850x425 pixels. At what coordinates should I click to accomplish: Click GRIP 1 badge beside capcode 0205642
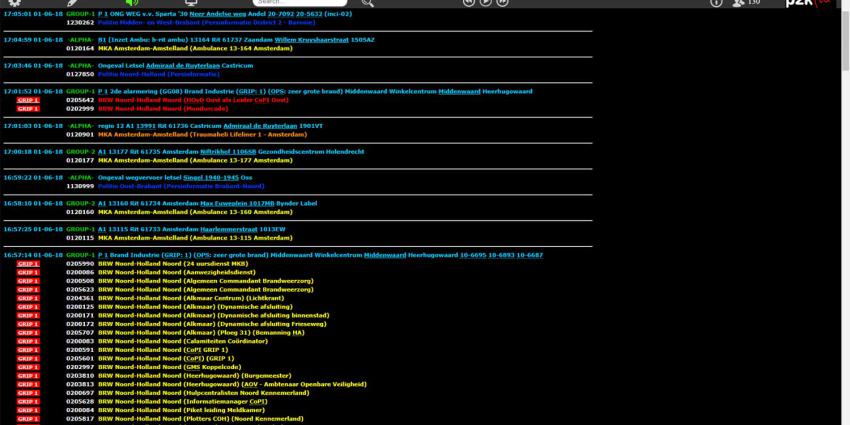point(28,100)
